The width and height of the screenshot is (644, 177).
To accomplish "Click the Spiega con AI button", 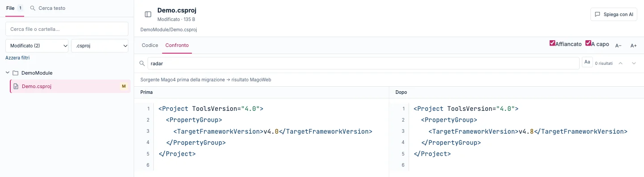I will point(614,14).
